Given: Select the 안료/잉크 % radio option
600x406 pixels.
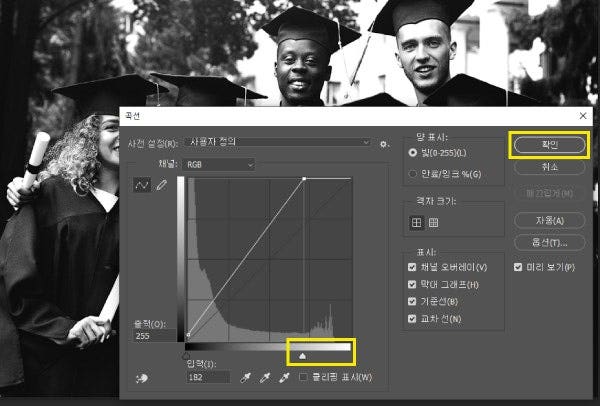Looking at the screenshot, I should (x=412, y=174).
